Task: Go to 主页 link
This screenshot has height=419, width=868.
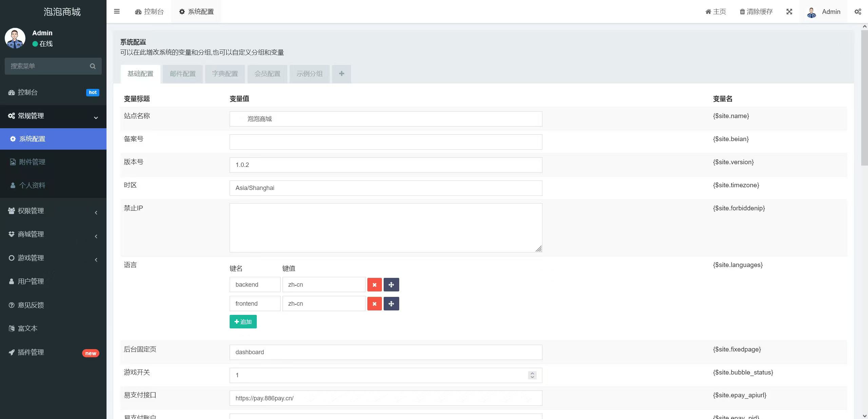Action: (716, 12)
